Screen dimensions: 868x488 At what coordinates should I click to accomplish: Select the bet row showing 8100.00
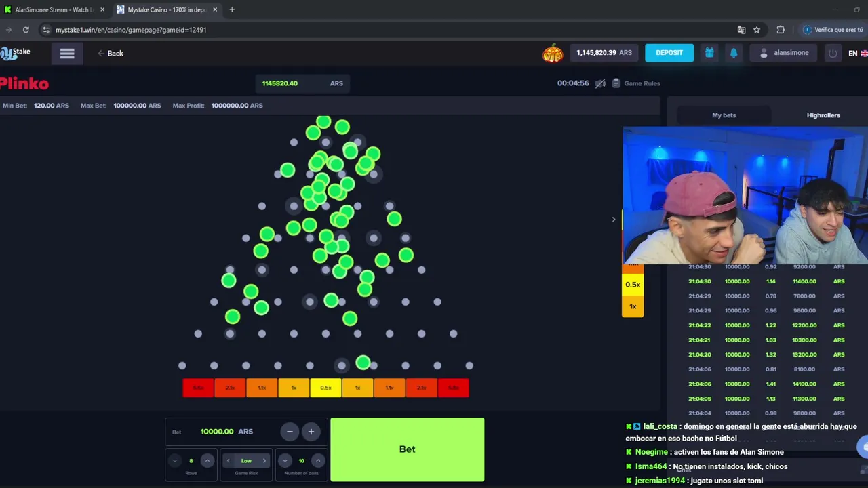(766, 369)
